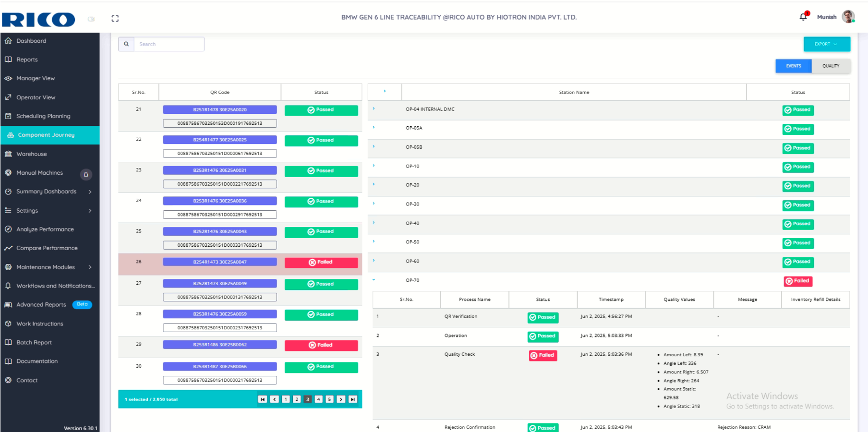This screenshot has height=432, width=868.
Task: Expand the OP-05B station row
Action: [x=374, y=147]
